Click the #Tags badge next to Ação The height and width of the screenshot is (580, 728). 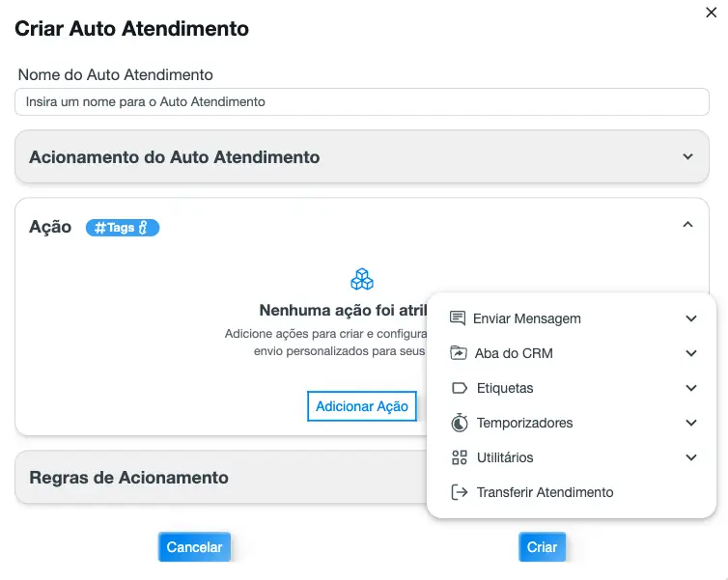coord(123,228)
